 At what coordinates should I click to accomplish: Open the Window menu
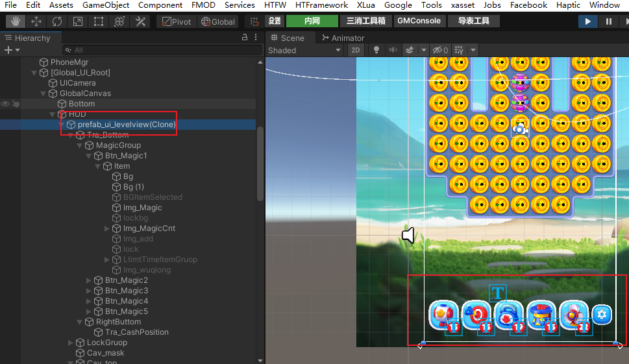[604, 5]
